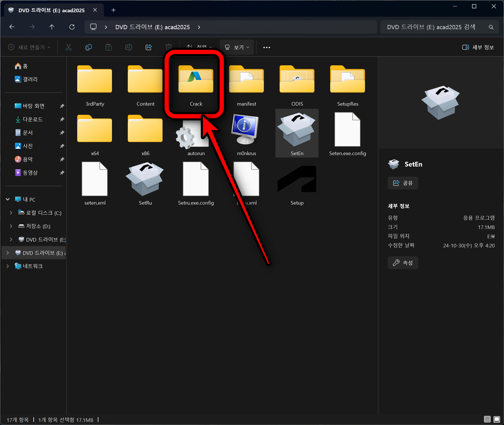The height and width of the screenshot is (425, 504).
Task: Select the Autodesk Setup file
Action: [297, 184]
